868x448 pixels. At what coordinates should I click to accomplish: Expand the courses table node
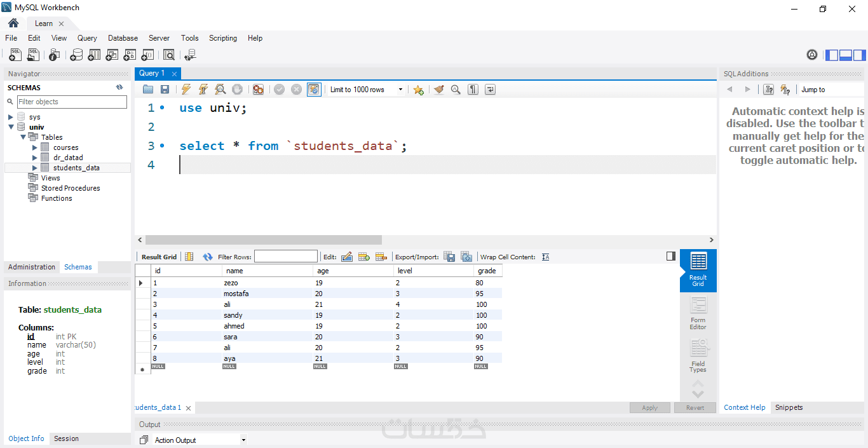click(x=35, y=147)
